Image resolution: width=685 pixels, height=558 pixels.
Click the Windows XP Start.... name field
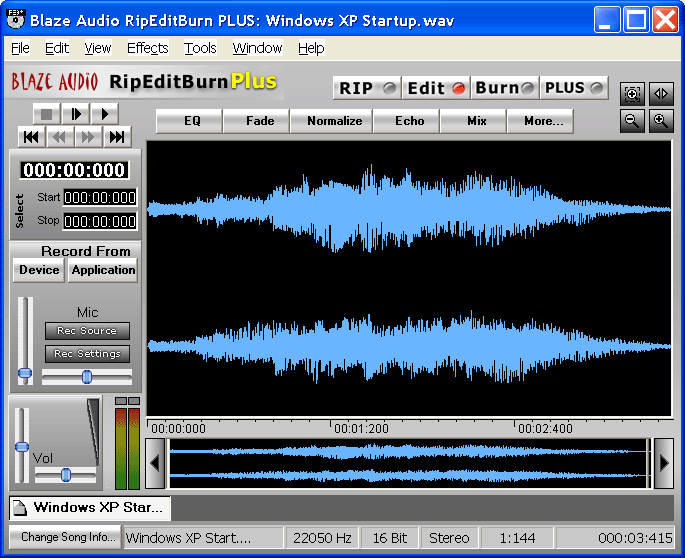coord(204,538)
